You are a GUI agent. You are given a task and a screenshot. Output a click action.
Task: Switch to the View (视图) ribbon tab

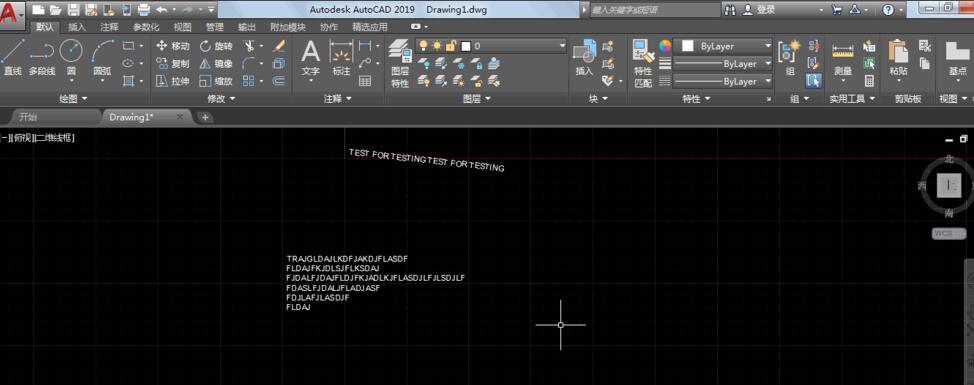tap(183, 27)
